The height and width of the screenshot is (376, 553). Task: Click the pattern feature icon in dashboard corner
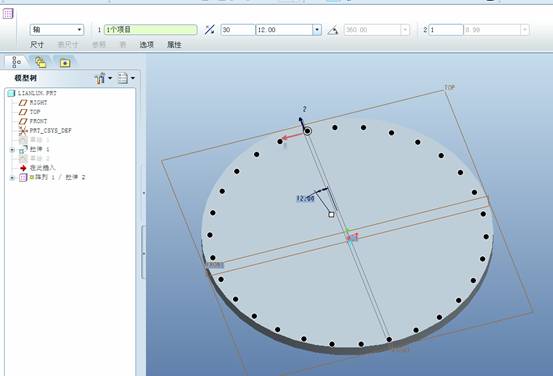(x=8, y=14)
